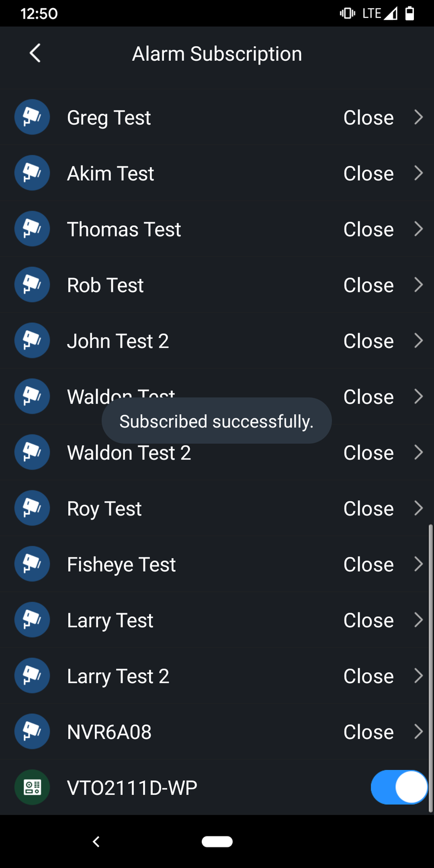Viewport: 434px width, 868px height.
Task: Tap Close status for NVR6A08
Action: click(x=368, y=732)
